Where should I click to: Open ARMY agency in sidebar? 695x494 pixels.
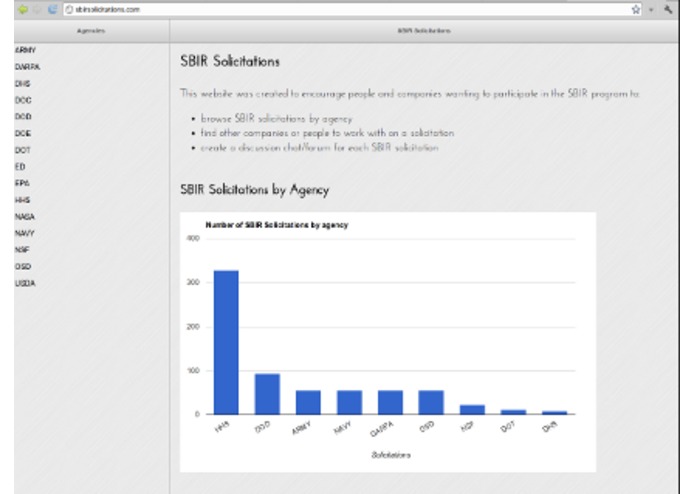25,50
